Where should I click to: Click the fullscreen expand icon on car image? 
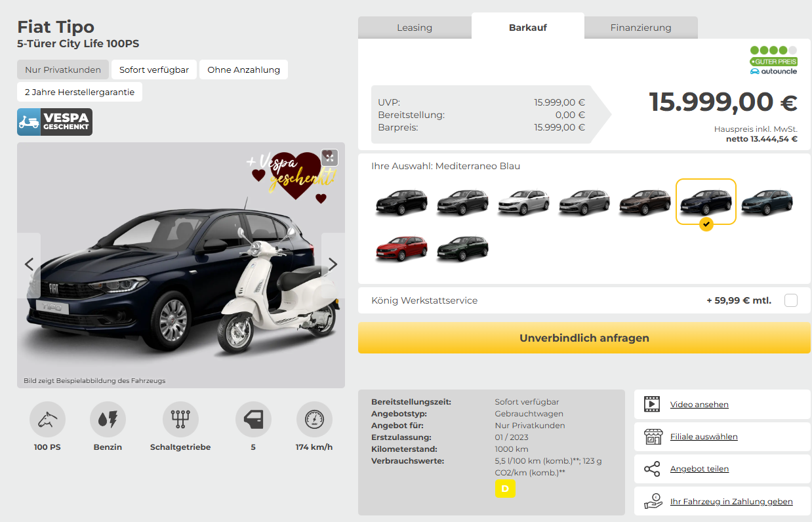[329, 157]
